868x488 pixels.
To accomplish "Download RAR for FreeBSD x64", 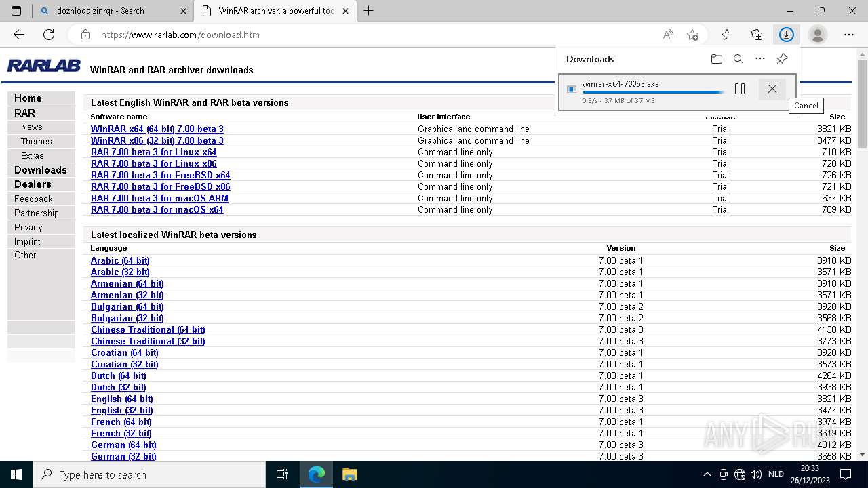I will click(161, 175).
